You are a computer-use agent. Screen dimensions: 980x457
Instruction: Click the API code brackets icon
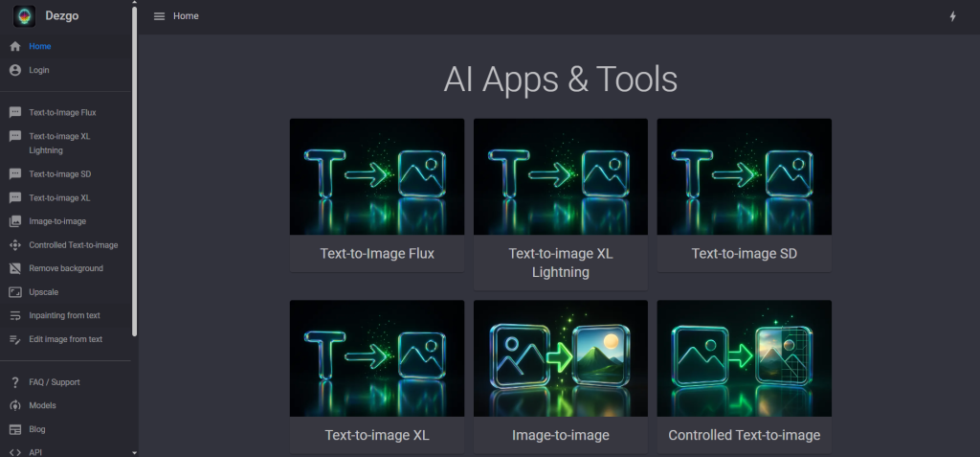tap(15, 452)
